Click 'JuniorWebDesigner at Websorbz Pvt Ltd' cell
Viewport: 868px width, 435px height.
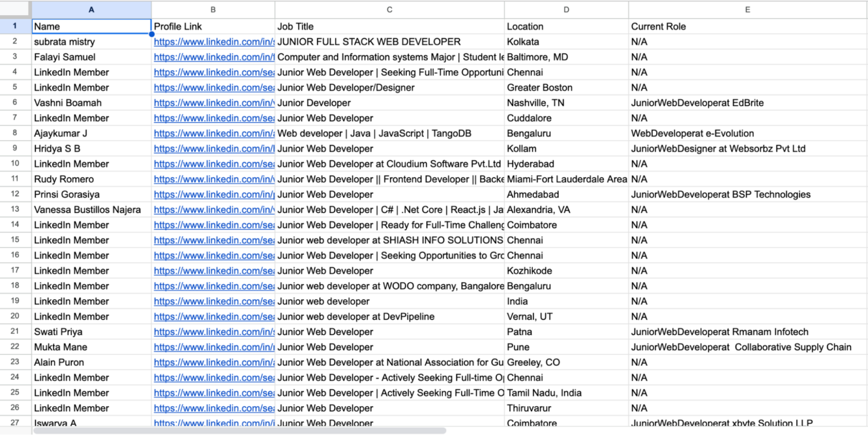748,148
